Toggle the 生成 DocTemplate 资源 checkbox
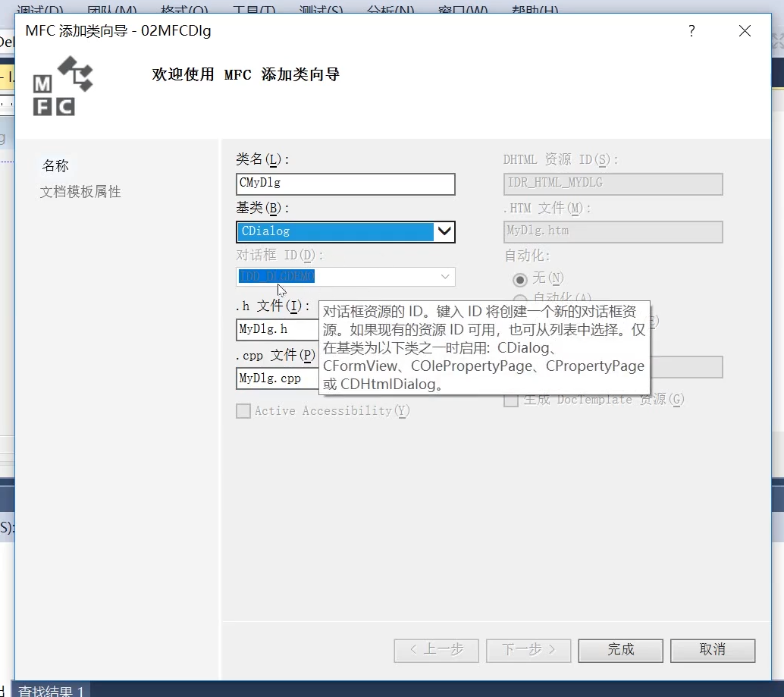 coord(510,400)
